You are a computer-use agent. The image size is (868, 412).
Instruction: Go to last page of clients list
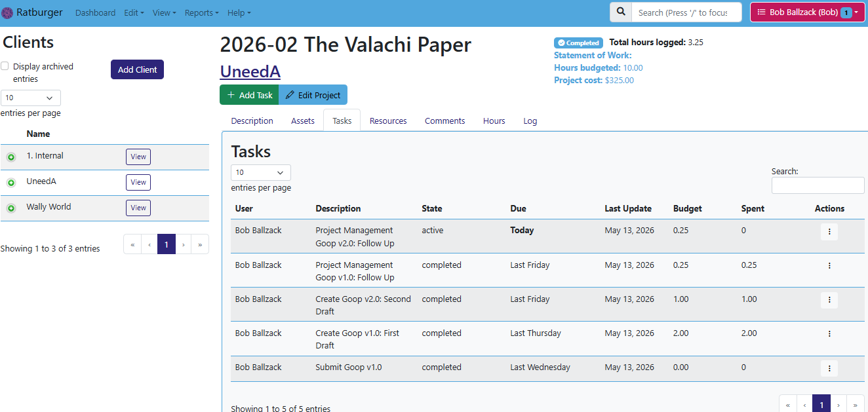(200, 244)
